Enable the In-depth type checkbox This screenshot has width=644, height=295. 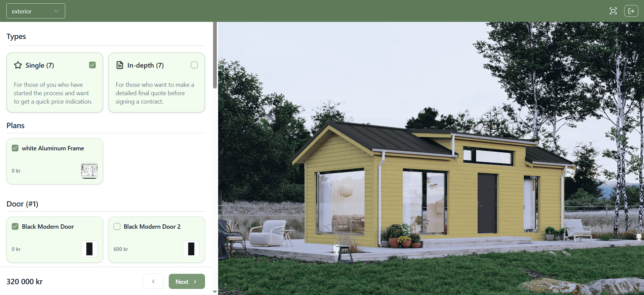pos(194,65)
